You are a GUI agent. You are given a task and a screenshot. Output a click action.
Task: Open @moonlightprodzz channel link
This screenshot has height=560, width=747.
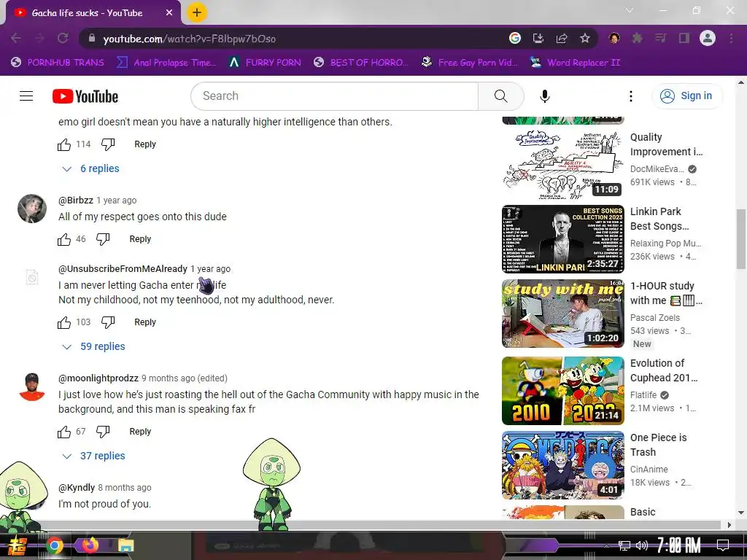pos(98,378)
